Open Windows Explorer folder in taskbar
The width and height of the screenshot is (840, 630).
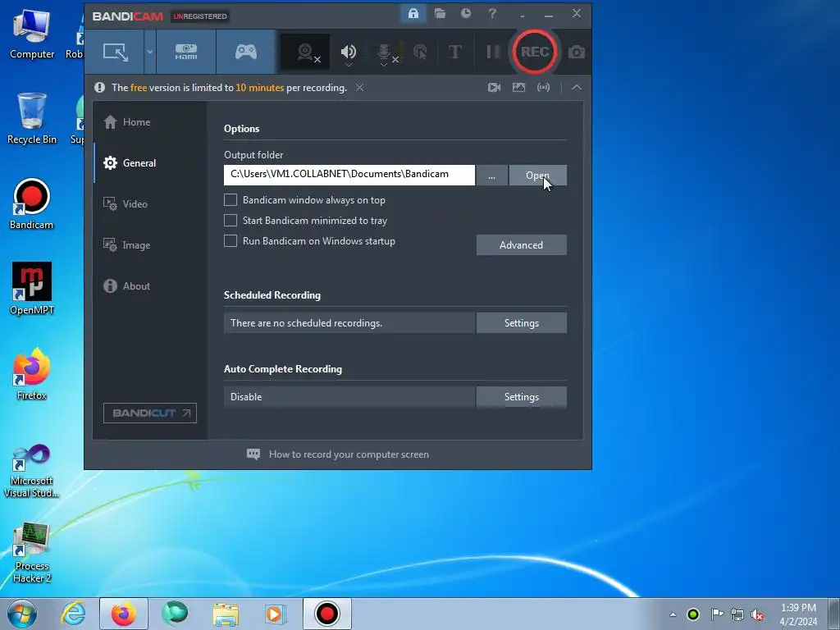226,614
